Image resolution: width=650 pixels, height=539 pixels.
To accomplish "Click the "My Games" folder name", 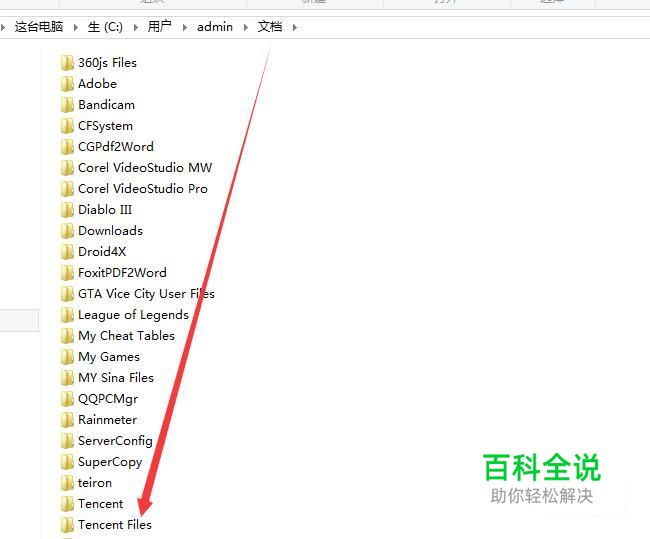I will [x=109, y=357].
